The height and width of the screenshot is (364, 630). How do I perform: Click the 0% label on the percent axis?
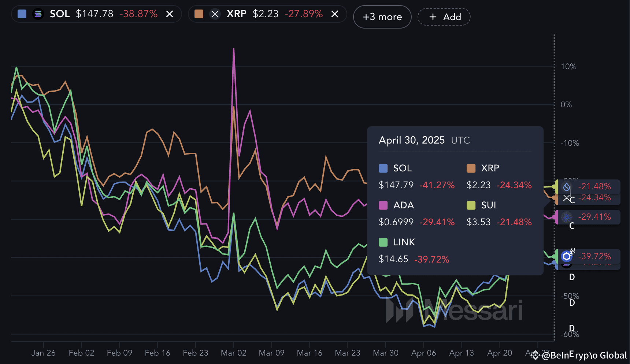click(566, 105)
